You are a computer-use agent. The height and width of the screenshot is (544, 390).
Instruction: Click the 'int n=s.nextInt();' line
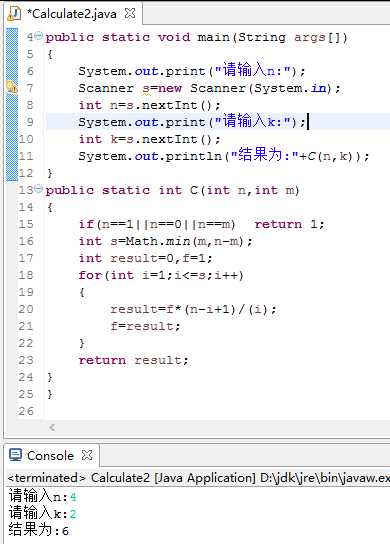pos(149,105)
